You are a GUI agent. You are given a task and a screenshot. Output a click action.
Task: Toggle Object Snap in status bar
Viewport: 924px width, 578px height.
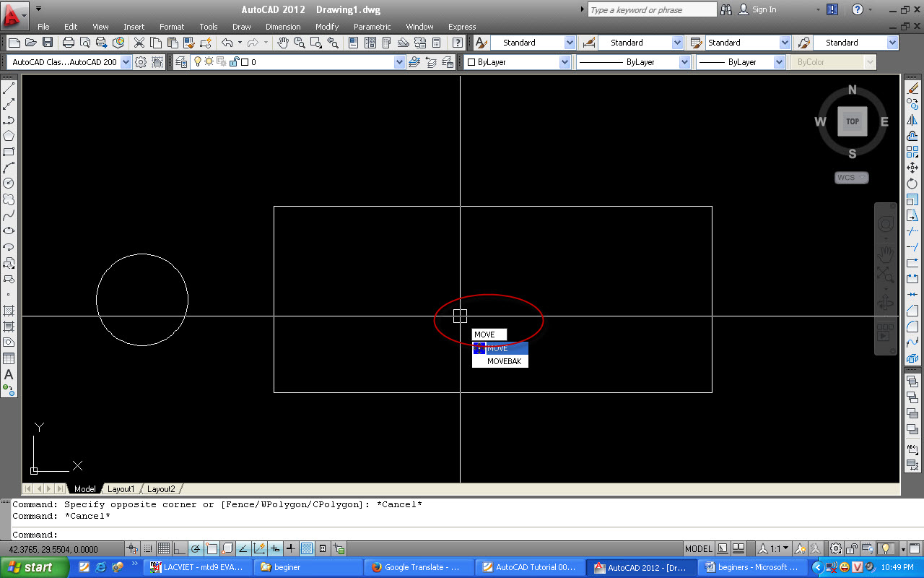(212, 549)
